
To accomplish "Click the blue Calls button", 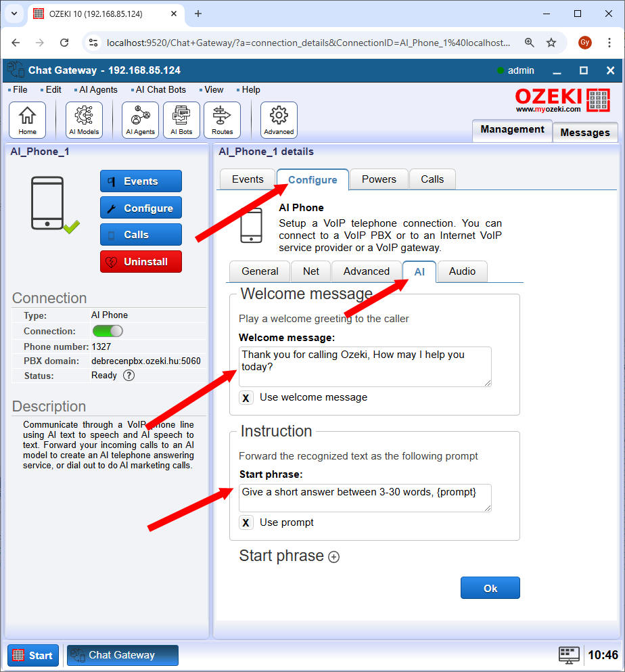I will pyautogui.click(x=141, y=235).
